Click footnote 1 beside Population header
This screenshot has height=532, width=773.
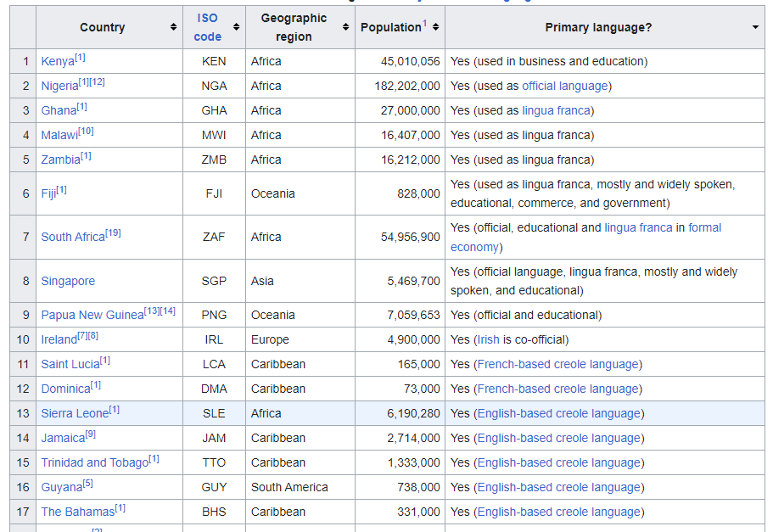[424, 23]
